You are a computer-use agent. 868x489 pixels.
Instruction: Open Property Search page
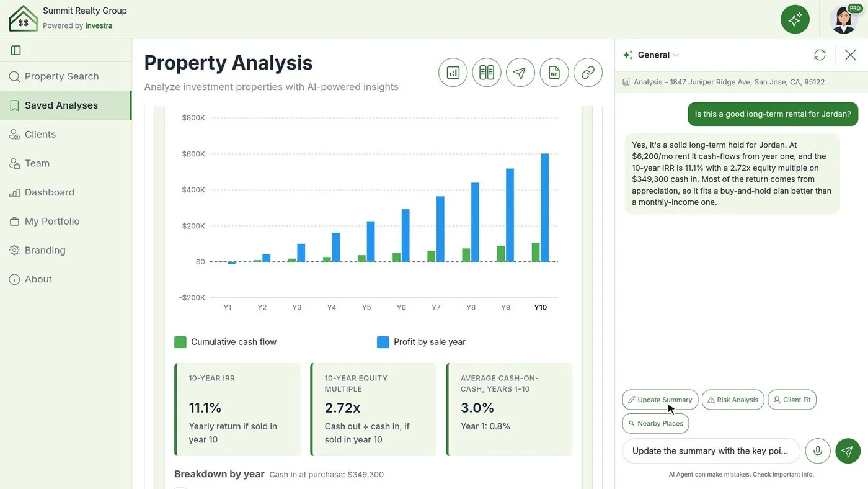(66, 76)
